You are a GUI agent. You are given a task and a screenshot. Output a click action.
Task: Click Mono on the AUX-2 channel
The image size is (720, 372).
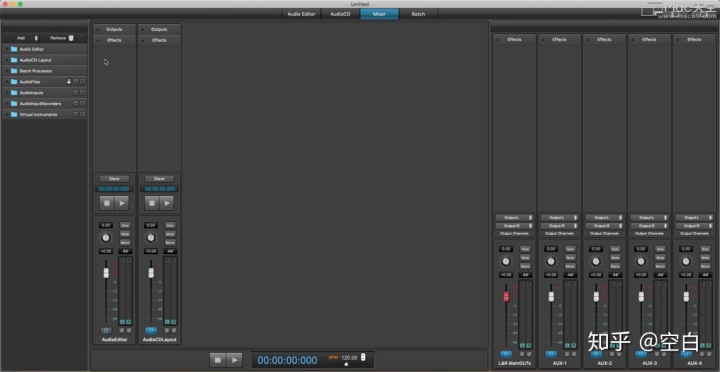pos(615,266)
